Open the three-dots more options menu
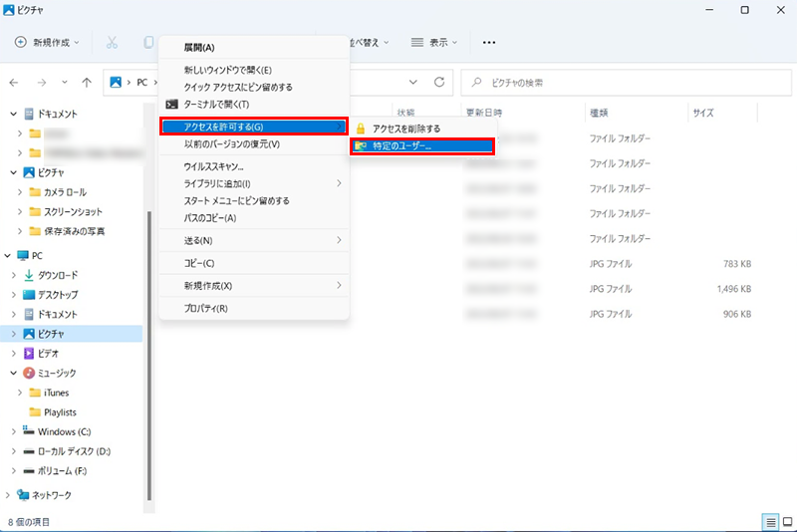The image size is (797, 532). coord(488,43)
